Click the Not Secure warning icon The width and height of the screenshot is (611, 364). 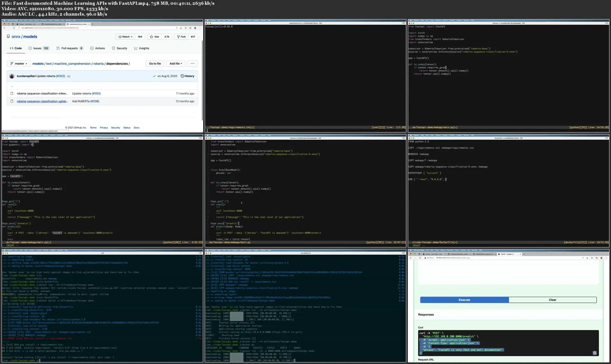(x=425, y=258)
